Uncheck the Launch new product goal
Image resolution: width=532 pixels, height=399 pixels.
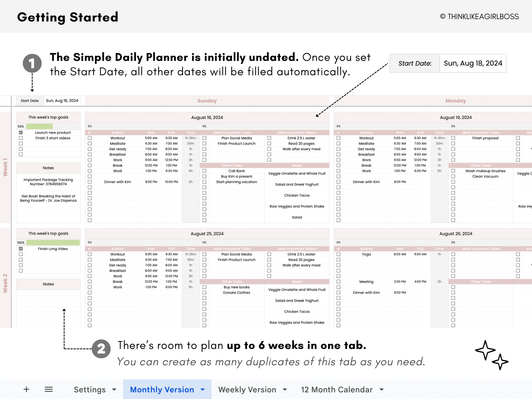(21, 133)
